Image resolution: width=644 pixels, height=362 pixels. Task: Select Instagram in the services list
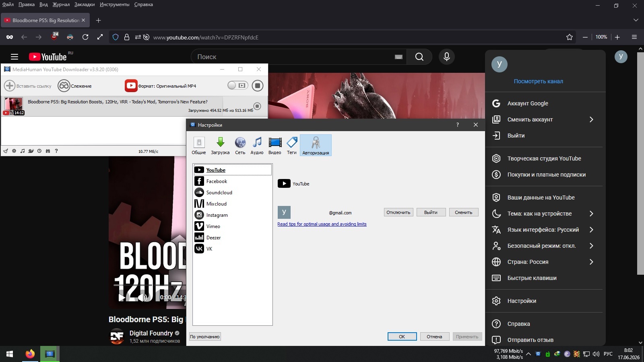233,215
